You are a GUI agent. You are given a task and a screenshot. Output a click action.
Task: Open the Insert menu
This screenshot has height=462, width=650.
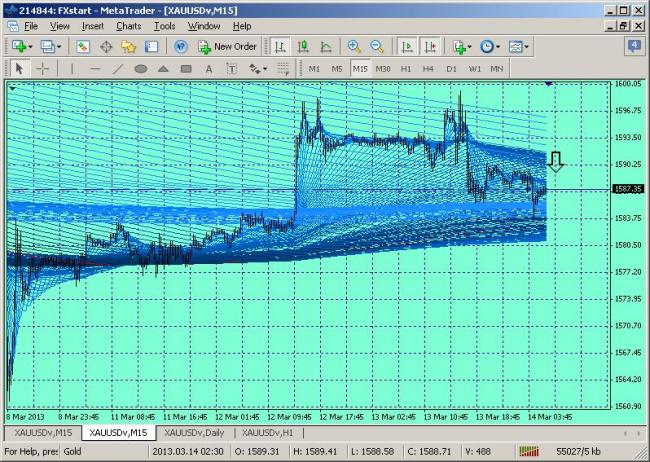click(92, 25)
